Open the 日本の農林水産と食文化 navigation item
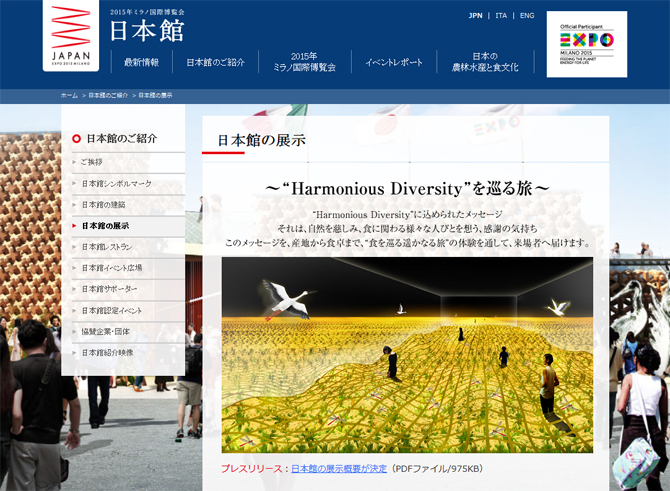The width and height of the screenshot is (670, 491). point(485,62)
